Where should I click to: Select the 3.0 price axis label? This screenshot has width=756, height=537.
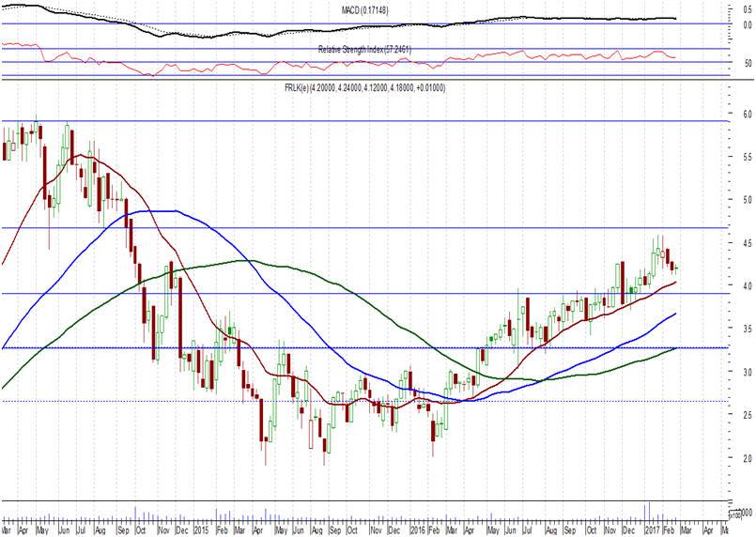coord(748,372)
